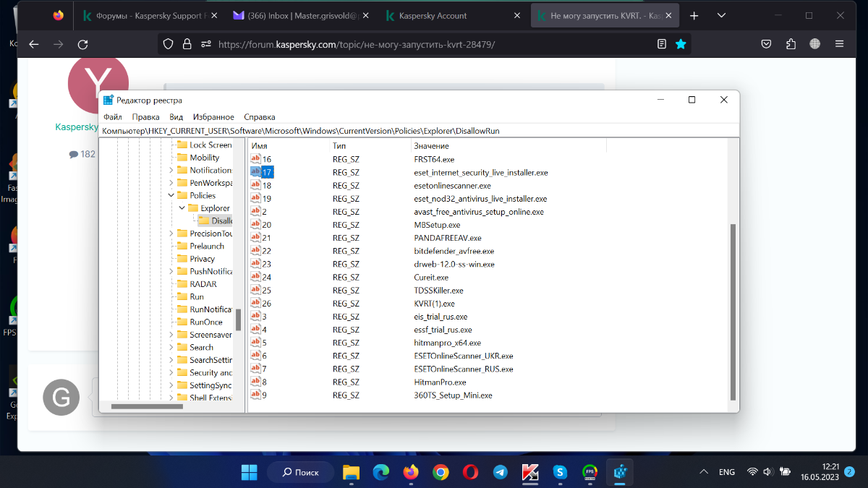Open the Правка menu
Screen dimensions: 868x488
click(145, 117)
